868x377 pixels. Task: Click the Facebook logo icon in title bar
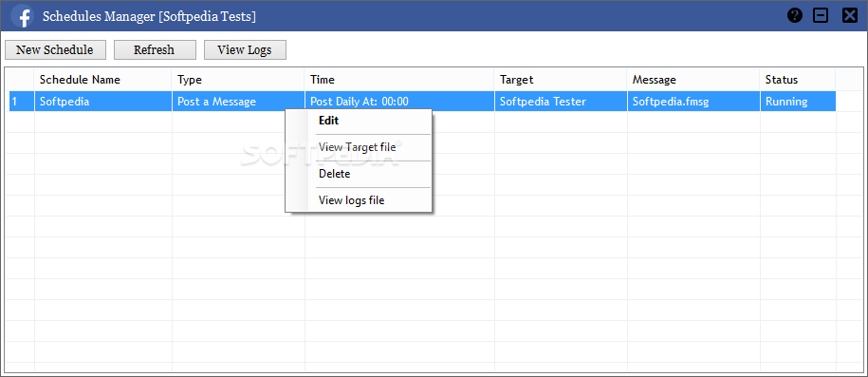tap(23, 16)
